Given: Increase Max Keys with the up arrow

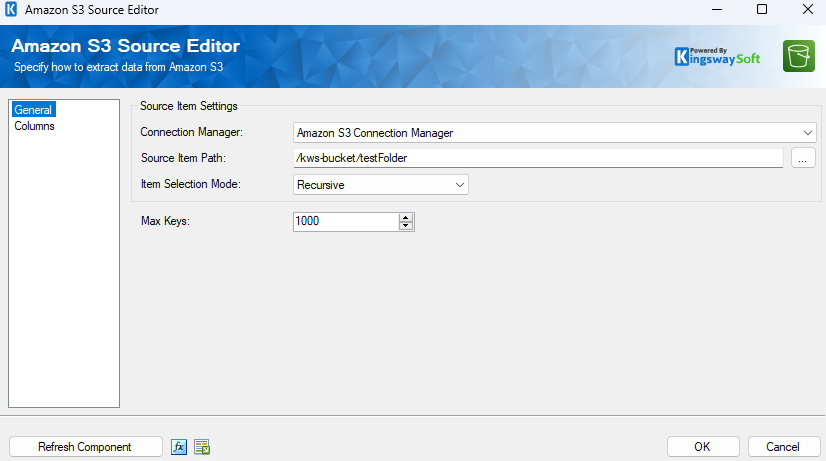Looking at the screenshot, I should (406, 218).
